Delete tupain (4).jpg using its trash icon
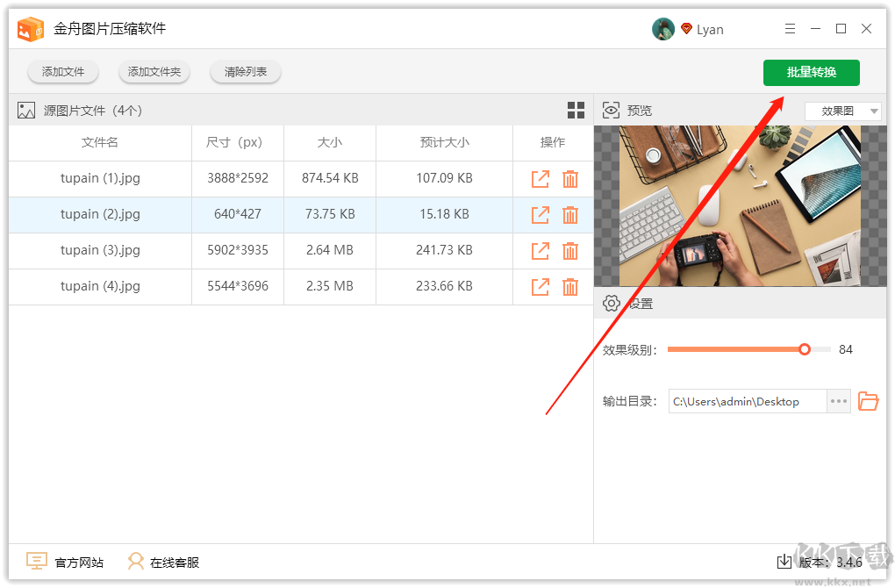Screen dimensions: 895x588 (569, 286)
